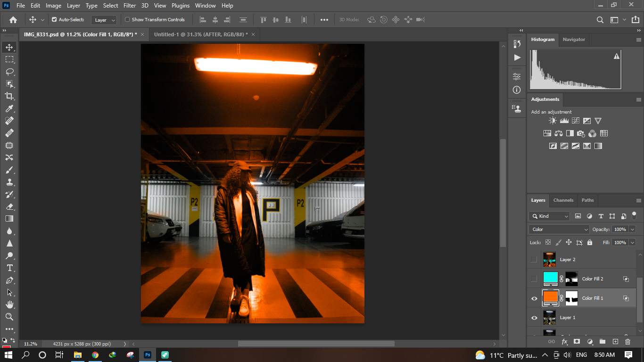The image size is (644, 362).
Task: Select the Eyedropper tool
Action: click(9, 108)
